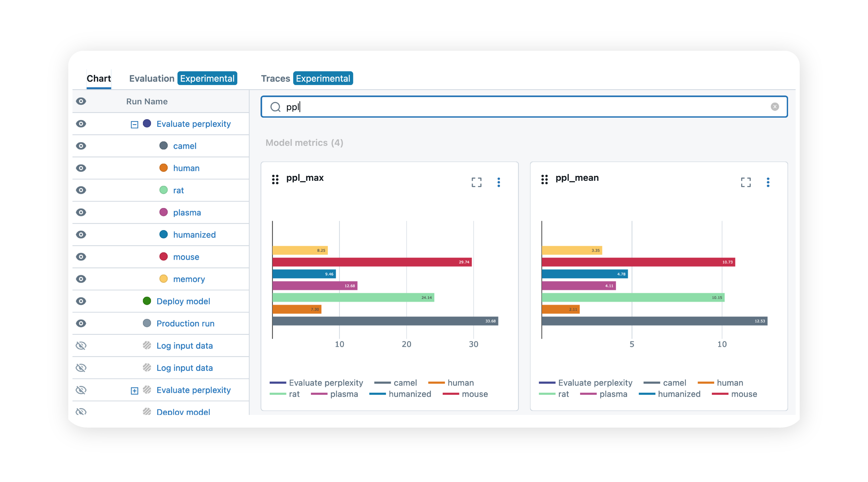Focus the metric search input field
Viewport: 868px width, 482px height.
[524, 107]
